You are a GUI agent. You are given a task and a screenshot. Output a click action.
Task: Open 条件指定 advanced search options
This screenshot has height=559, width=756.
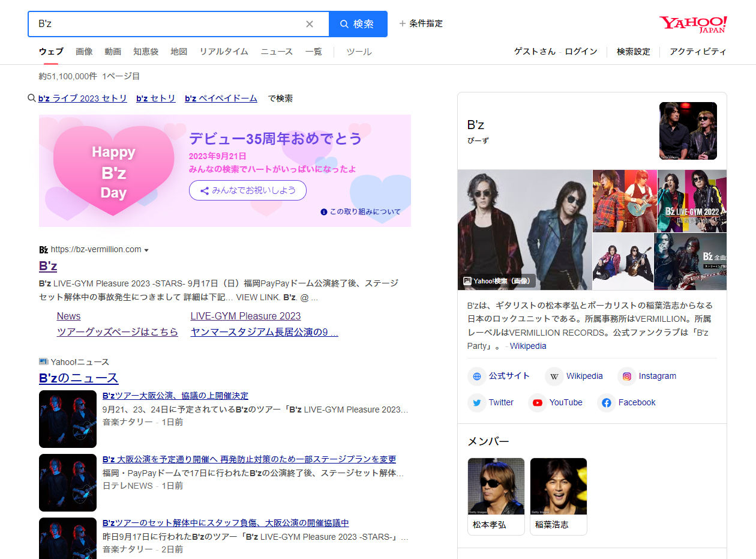tap(421, 23)
